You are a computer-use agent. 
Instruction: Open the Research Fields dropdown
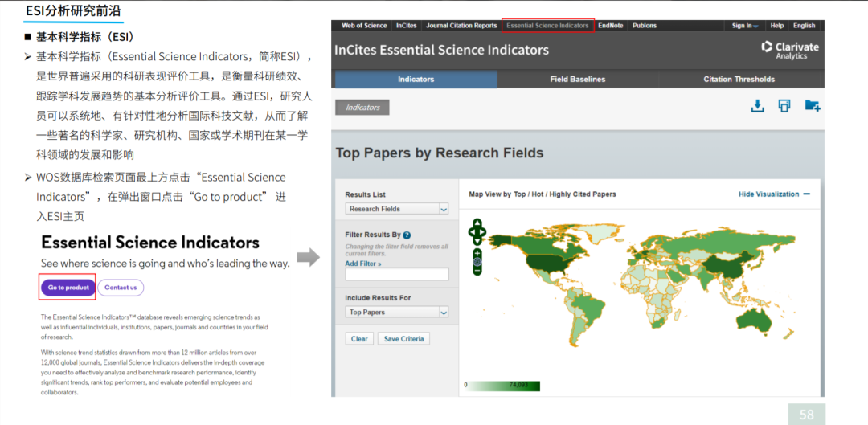pos(397,209)
